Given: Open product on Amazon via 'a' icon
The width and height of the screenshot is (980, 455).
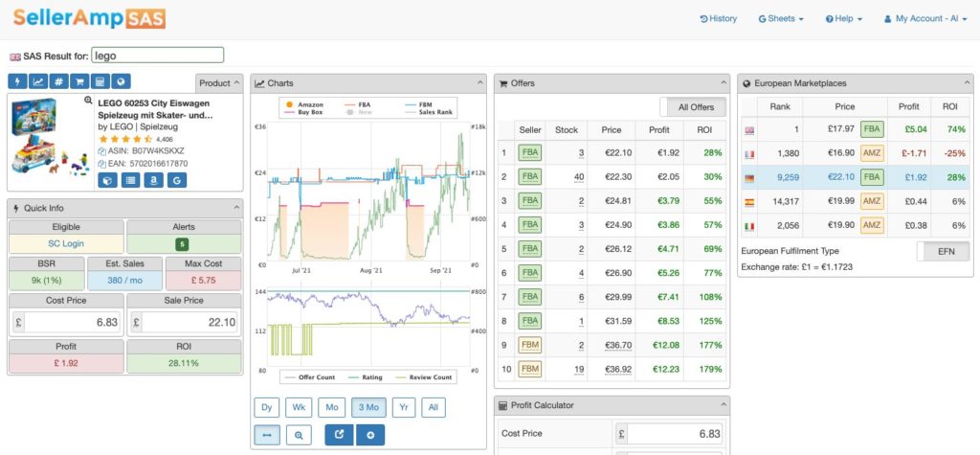Looking at the screenshot, I should 154,180.
